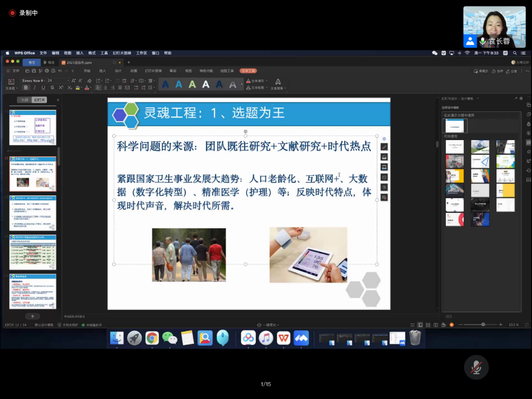Open the font size 24 dropdown

click(57, 81)
